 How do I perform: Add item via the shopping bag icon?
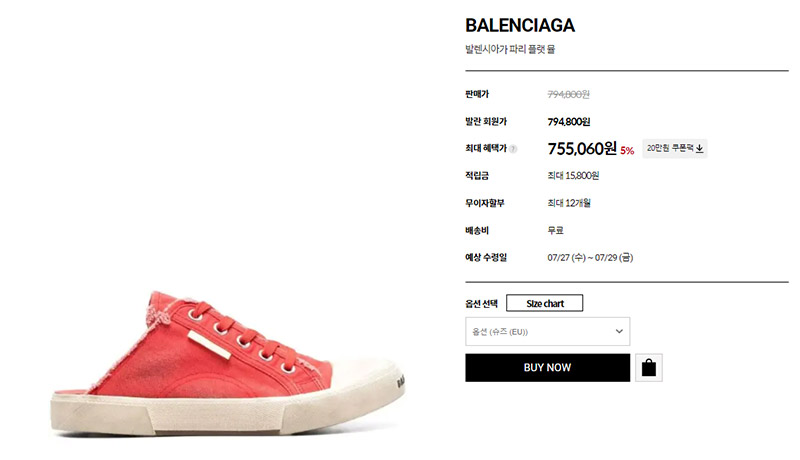[649, 368]
